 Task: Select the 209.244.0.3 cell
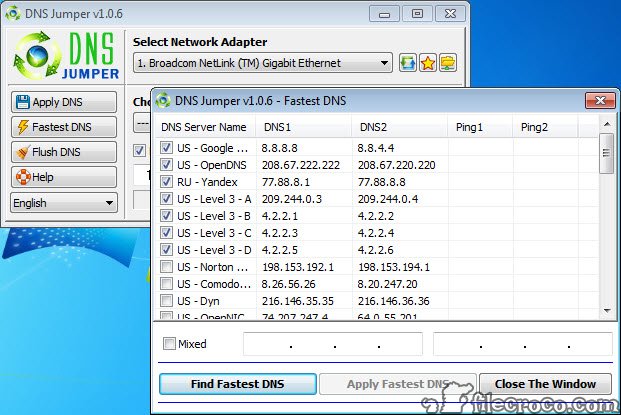pyautogui.click(x=291, y=199)
